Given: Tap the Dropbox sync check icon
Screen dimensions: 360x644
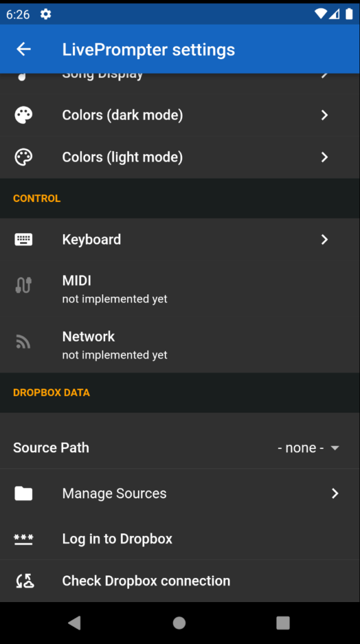Looking at the screenshot, I should click(x=25, y=580).
